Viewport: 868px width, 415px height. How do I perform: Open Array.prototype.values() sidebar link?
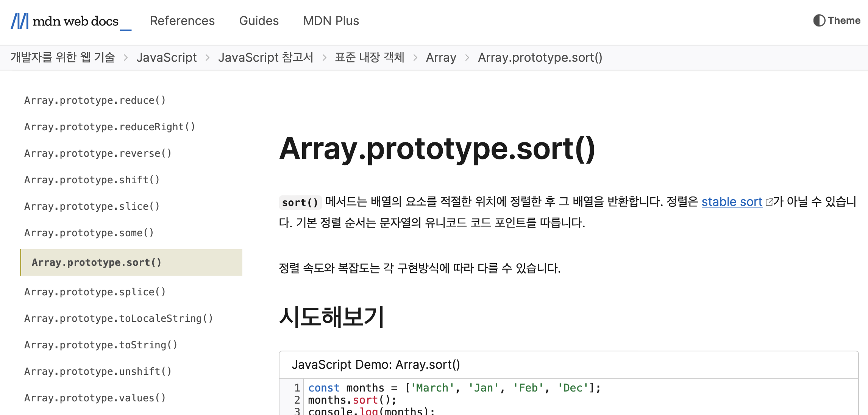(x=95, y=398)
